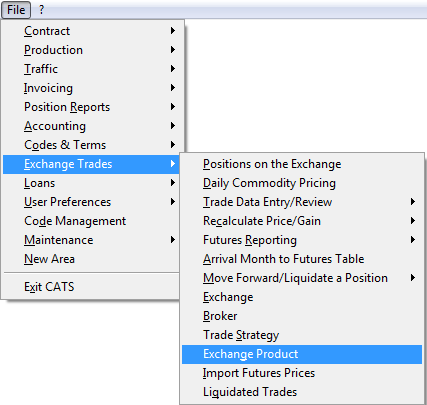
Task: Choose New Area from the File menu
Action: click(91, 259)
